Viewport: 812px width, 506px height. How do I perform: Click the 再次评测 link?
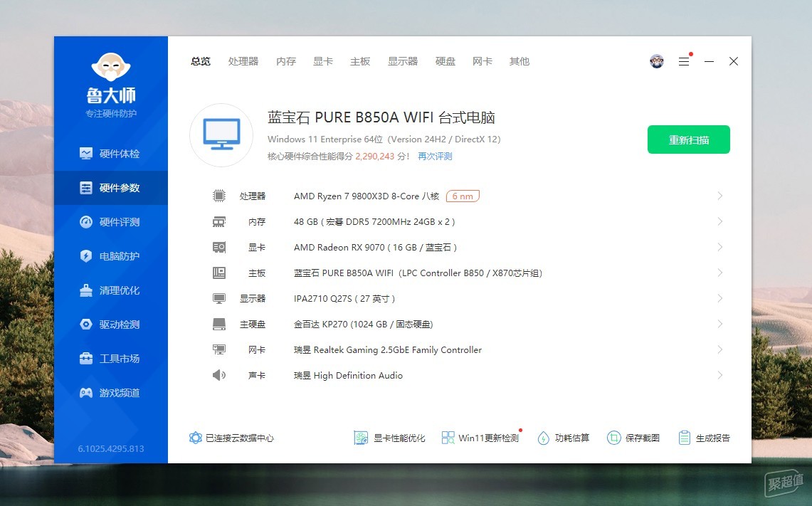point(435,157)
